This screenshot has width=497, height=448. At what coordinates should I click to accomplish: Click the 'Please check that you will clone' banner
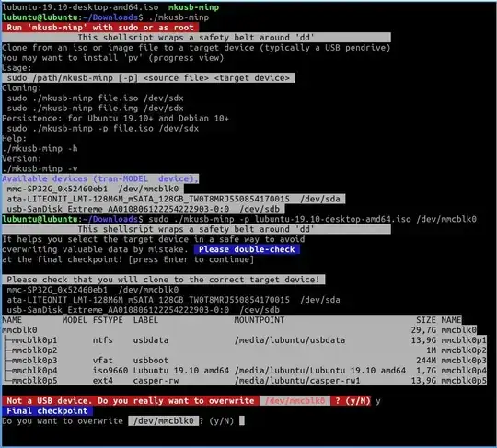[163, 280]
